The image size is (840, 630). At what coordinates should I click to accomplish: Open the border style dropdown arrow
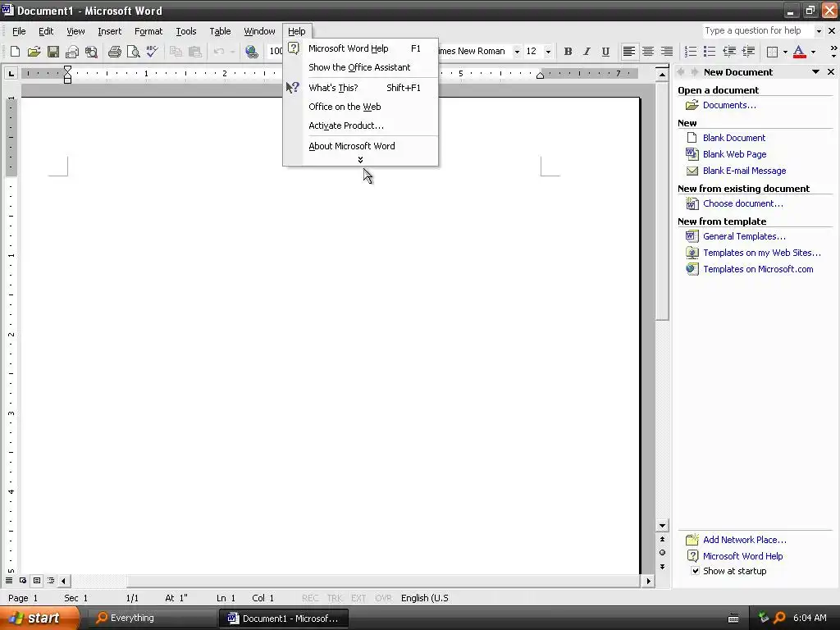(785, 52)
